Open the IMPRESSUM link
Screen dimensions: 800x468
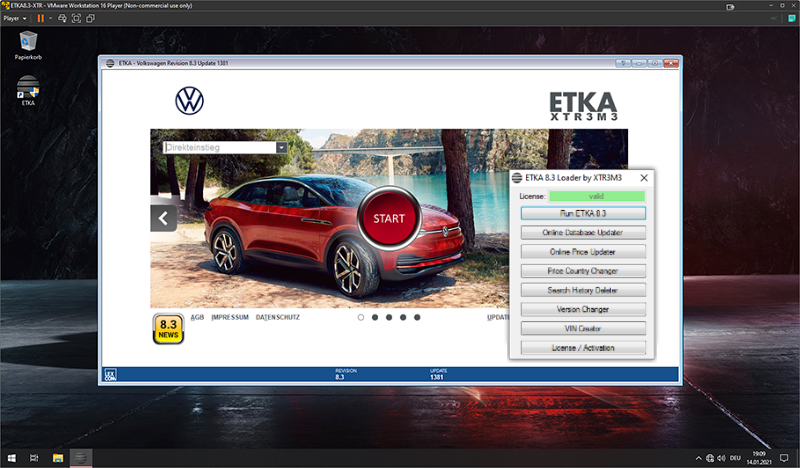(230, 317)
